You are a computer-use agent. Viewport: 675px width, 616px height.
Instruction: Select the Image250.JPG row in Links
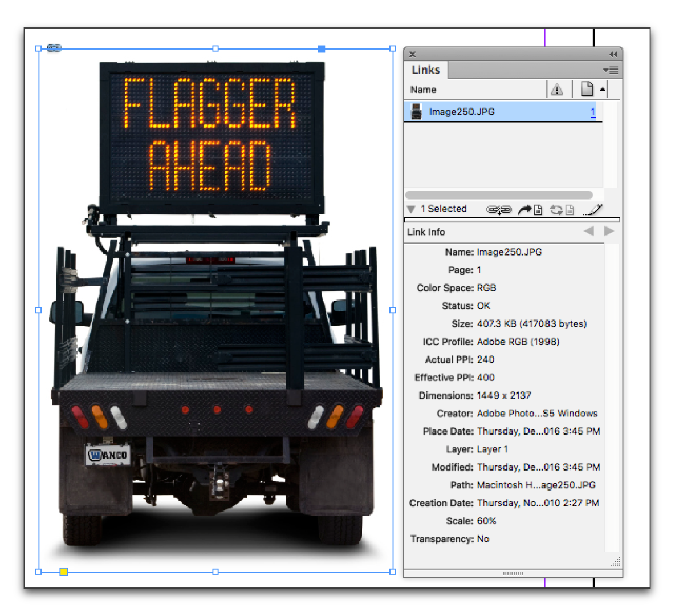point(485,111)
